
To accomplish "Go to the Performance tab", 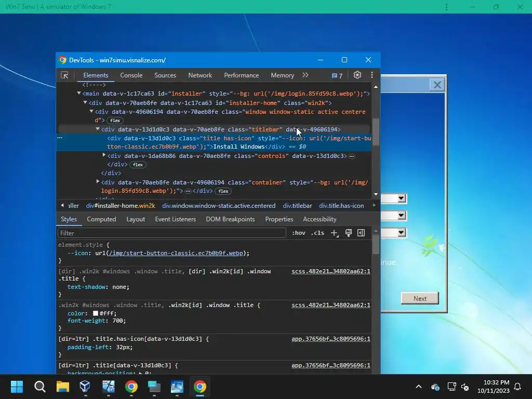I will pos(241,75).
